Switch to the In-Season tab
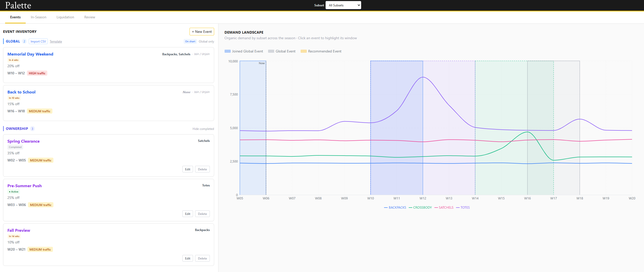644x272 pixels. [38, 17]
